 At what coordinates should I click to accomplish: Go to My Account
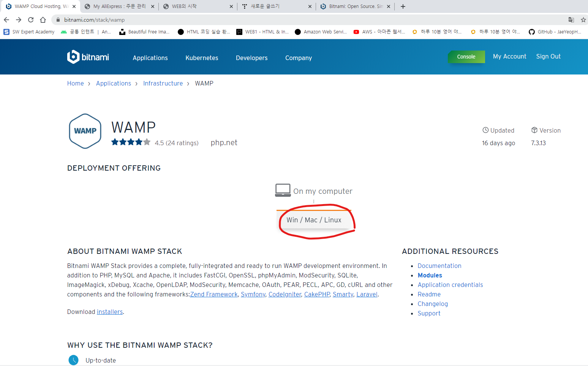[x=509, y=56]
